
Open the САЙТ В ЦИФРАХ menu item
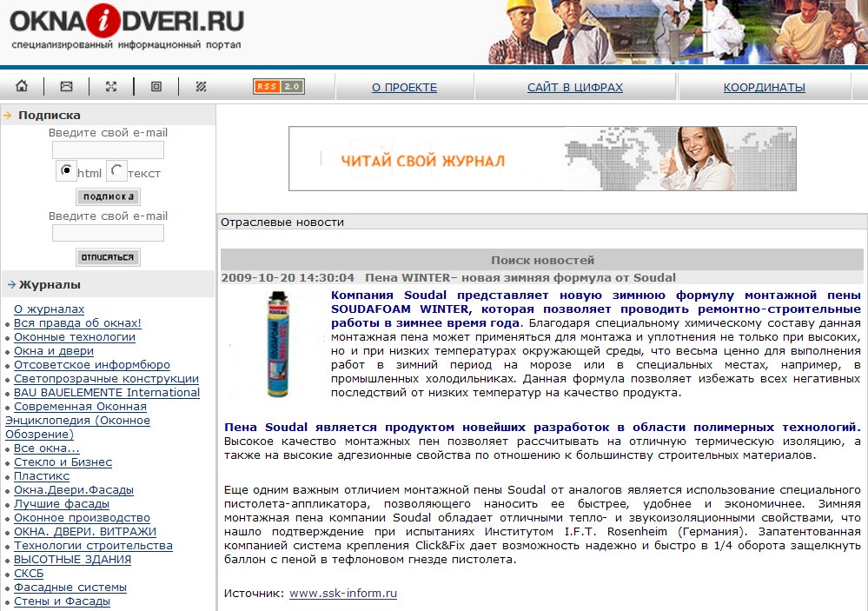pos(575,87)
